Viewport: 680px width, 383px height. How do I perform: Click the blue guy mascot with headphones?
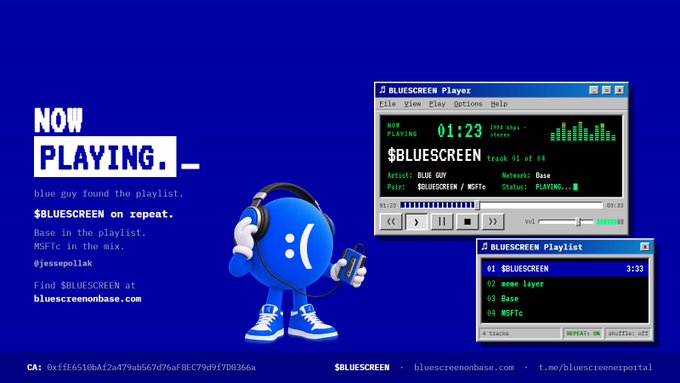(298, 262)
